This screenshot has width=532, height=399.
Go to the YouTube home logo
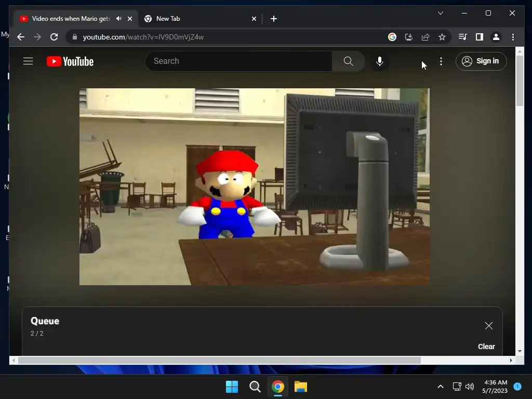tap(70, 61)
